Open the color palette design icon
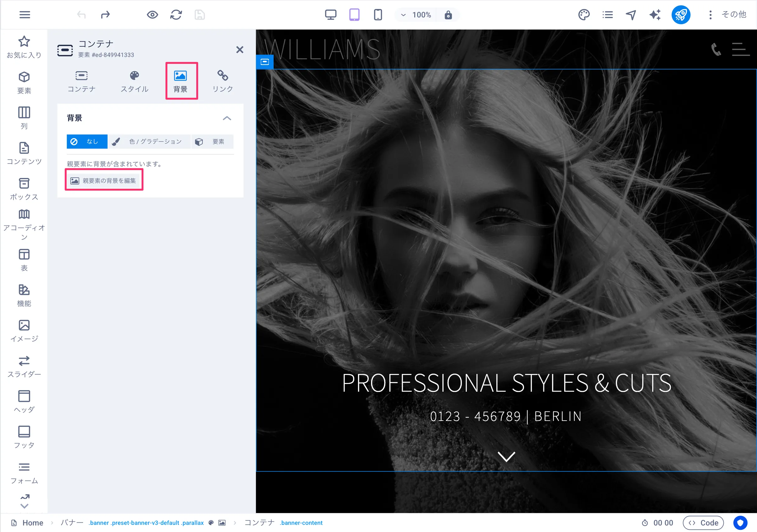Viewport: 757px width, 532px height. [x=584, y=15]
